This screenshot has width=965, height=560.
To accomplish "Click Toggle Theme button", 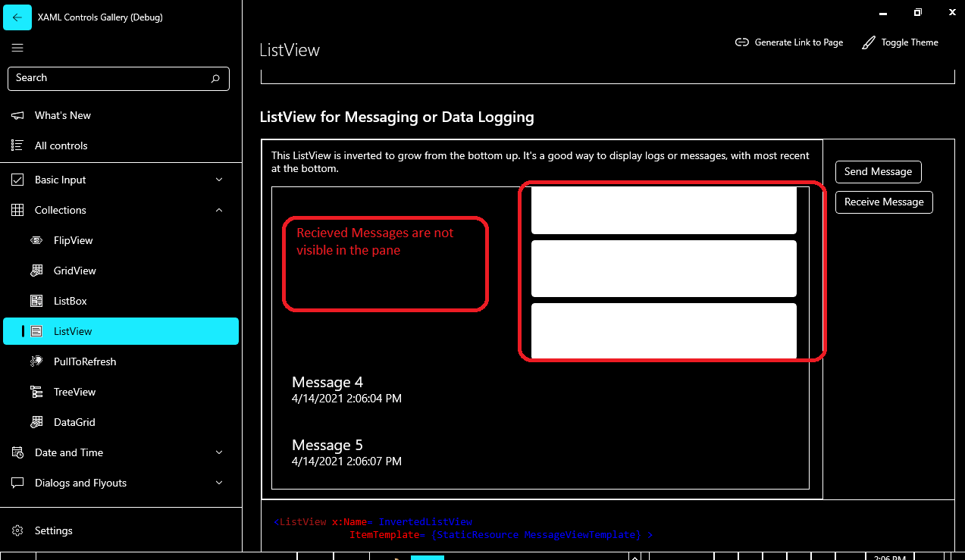I will point(901,42).
